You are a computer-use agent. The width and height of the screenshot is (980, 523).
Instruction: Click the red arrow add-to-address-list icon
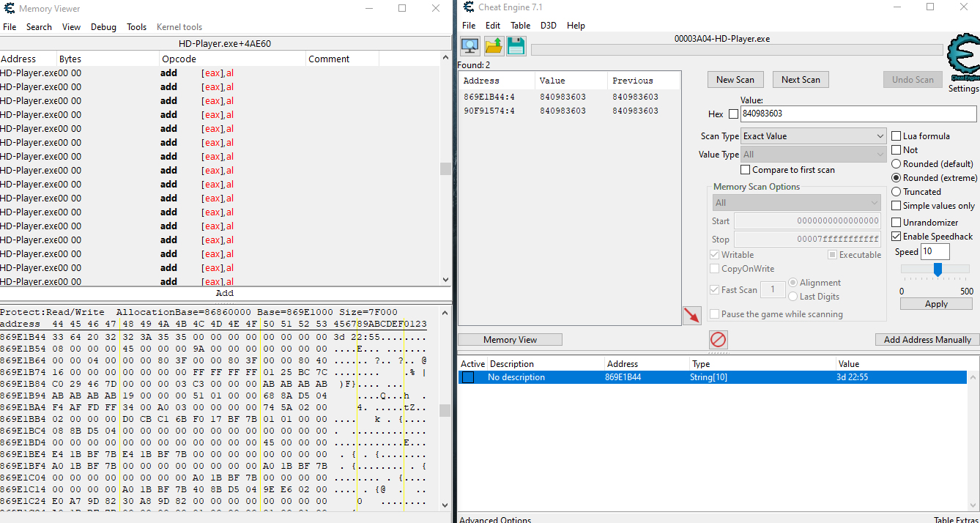point(691,315)
